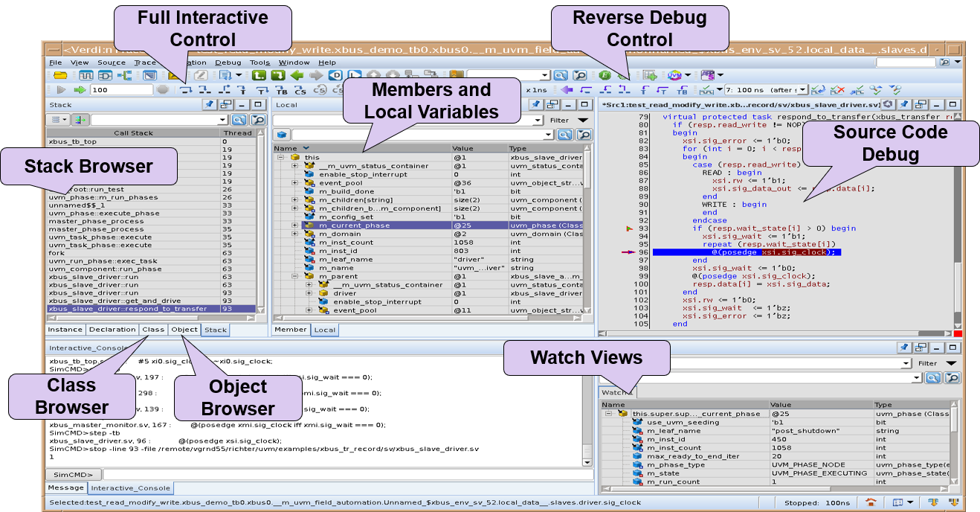The height and width of the screenshot is (512, 980).
Task: Collapse this.super...current_phase in Watch
Action: [x=608, y=414]
